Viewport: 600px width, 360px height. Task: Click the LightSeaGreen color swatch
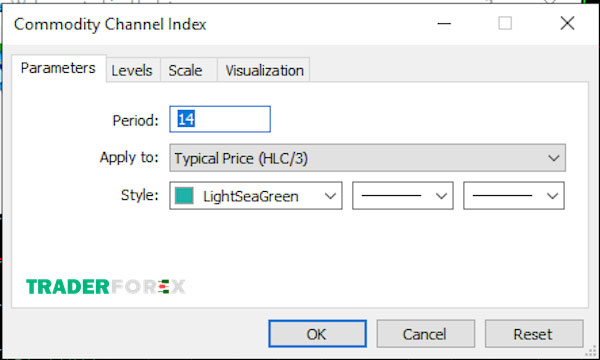[x=184, y=196]
